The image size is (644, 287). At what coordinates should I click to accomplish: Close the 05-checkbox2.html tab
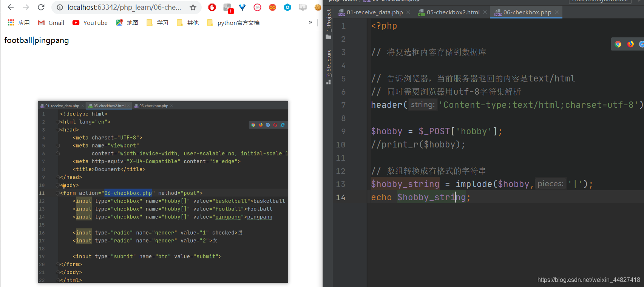(485, 12)
